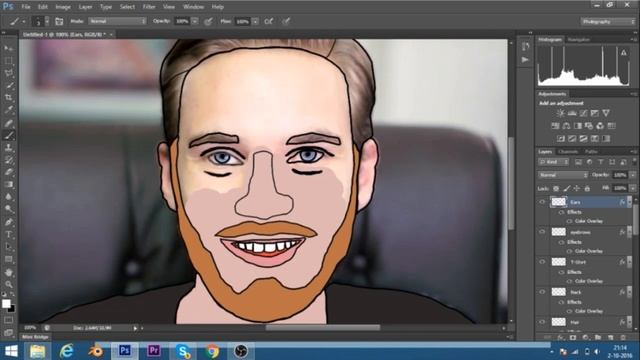Open the workspace switcher dropdown

(x=608, y=21)
